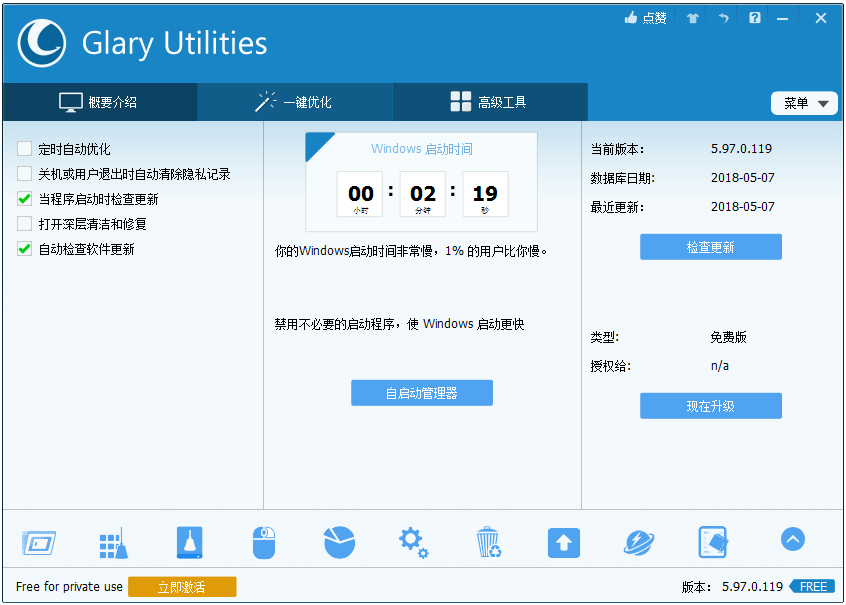Open the Disk Space Analyzer pie icon
846x605 pixels.
[x=339, y=542]
